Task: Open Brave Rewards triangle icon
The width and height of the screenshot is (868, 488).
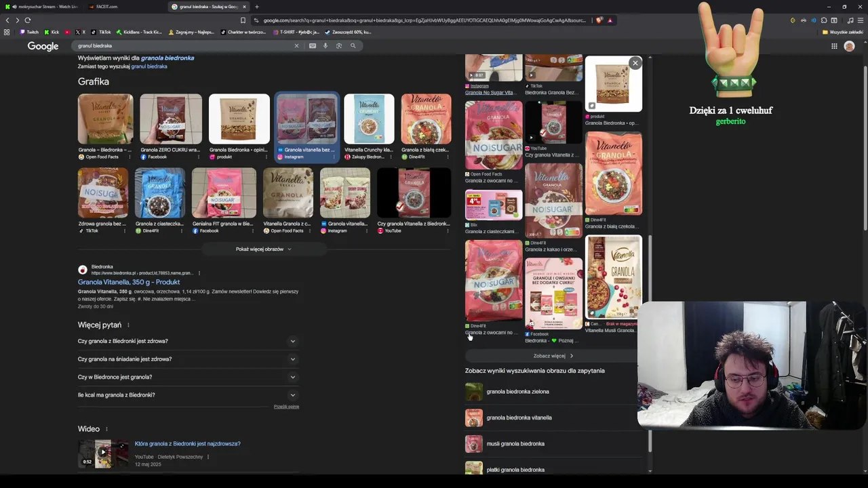Action: (610, 20)
